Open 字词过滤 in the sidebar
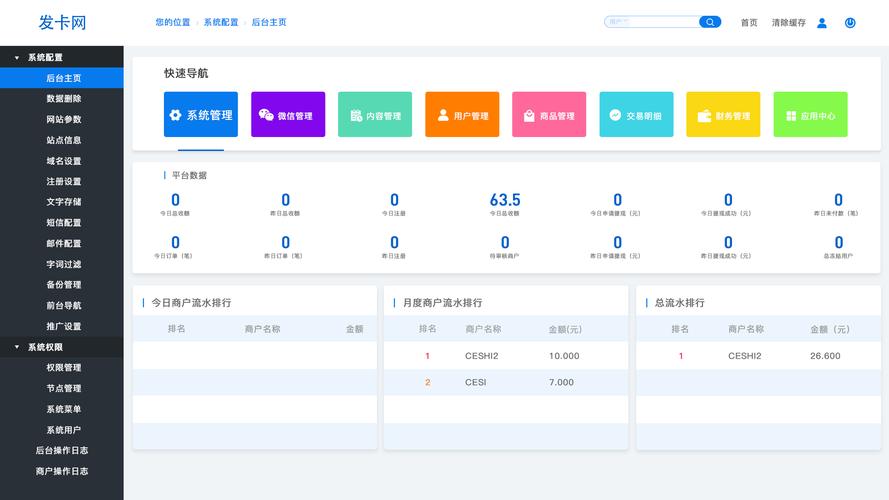The height and width of the screenshot is (500, 889). 64,264
